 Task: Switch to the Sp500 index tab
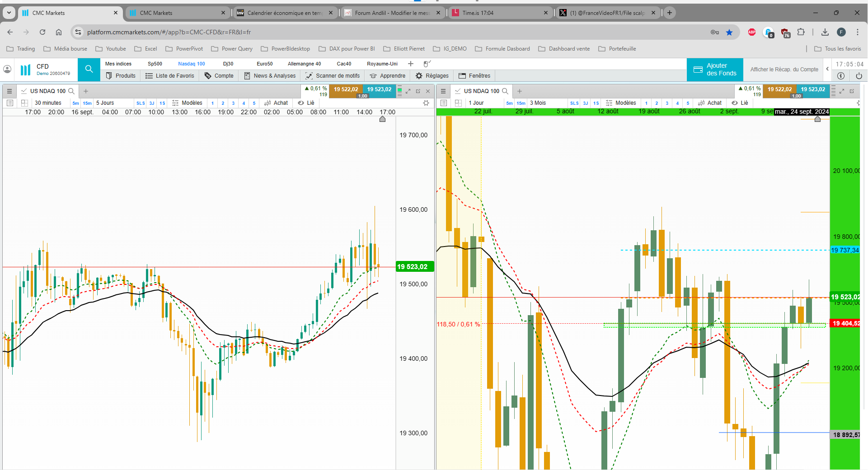(155, 64)
